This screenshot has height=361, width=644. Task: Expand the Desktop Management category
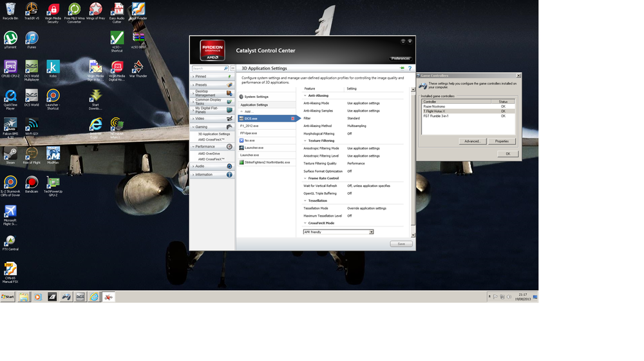click(213, 93)
